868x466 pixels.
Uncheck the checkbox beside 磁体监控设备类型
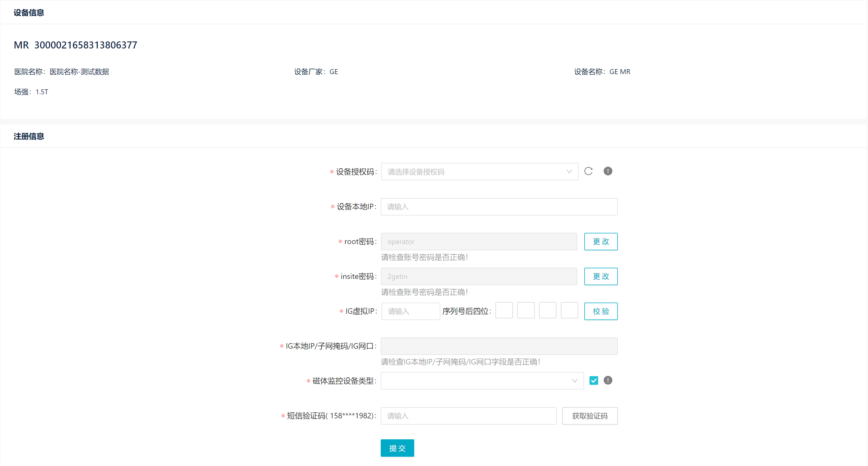pyautogui.click(x=594, y=380)
